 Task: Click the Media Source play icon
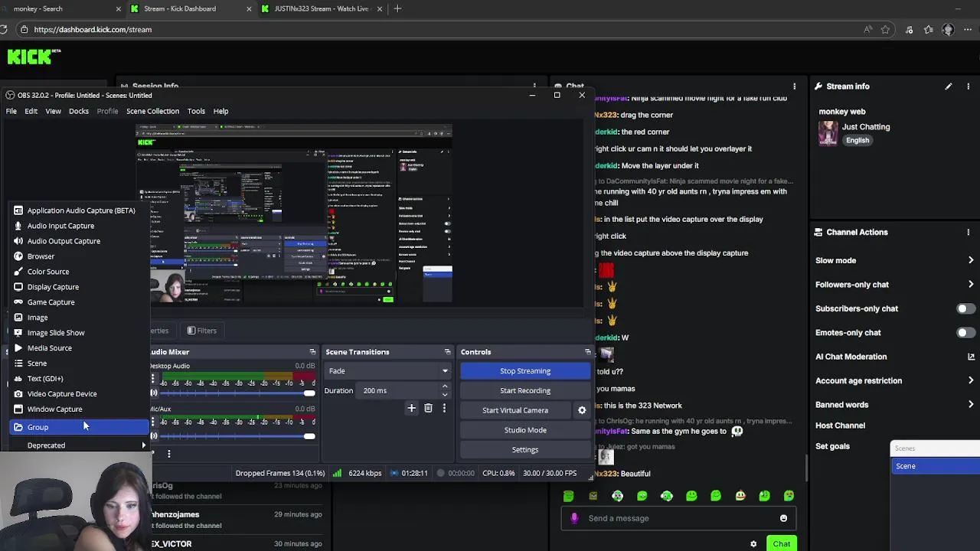point(18,348)
